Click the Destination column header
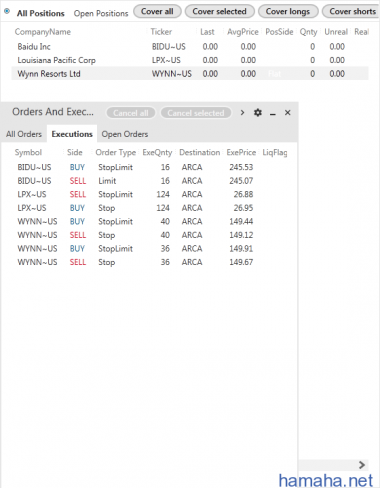The height and width of the screenshot is (488, 380). tap(200, 153)
